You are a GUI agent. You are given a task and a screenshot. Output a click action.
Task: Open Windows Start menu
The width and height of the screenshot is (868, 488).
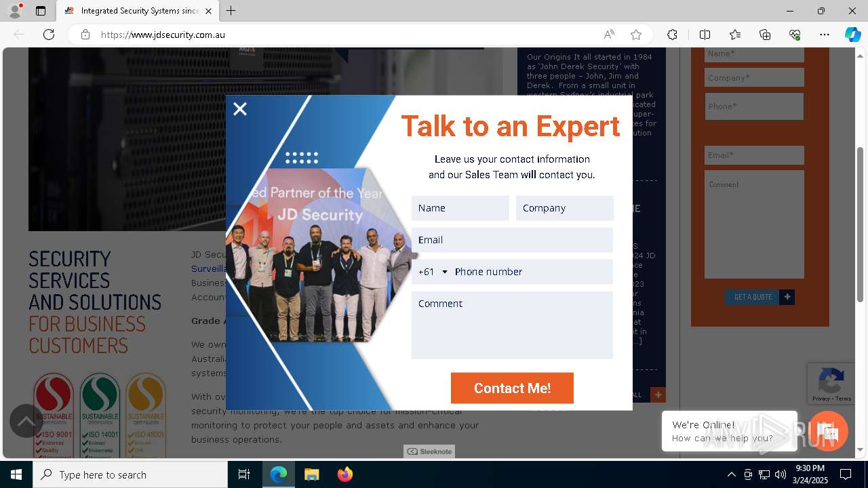(x=16, y=474)
